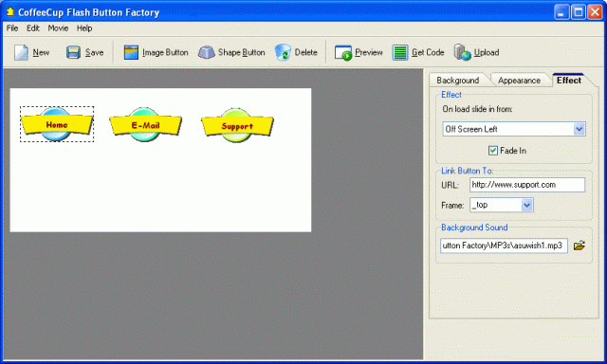
Task: Open Get Code from the toolbar
Action: click(418, 52)
